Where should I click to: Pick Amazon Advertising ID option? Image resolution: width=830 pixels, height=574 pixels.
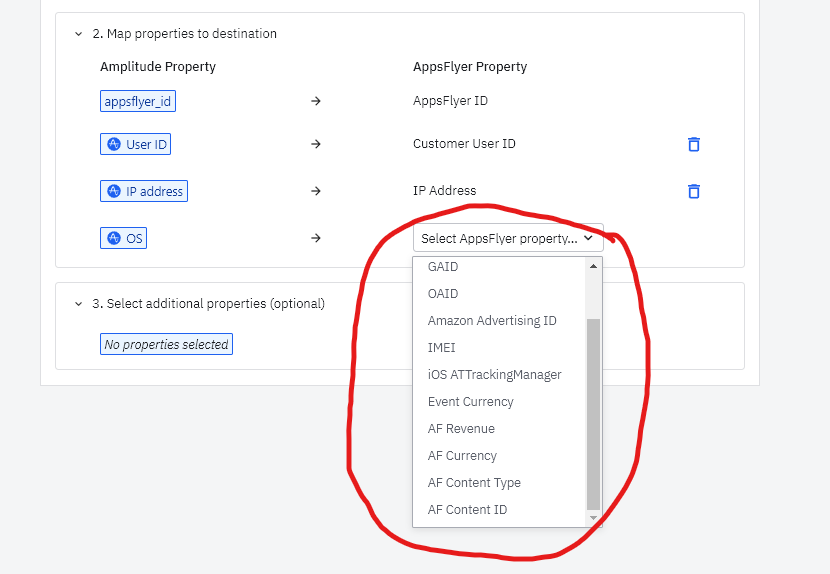click(492, 321)
